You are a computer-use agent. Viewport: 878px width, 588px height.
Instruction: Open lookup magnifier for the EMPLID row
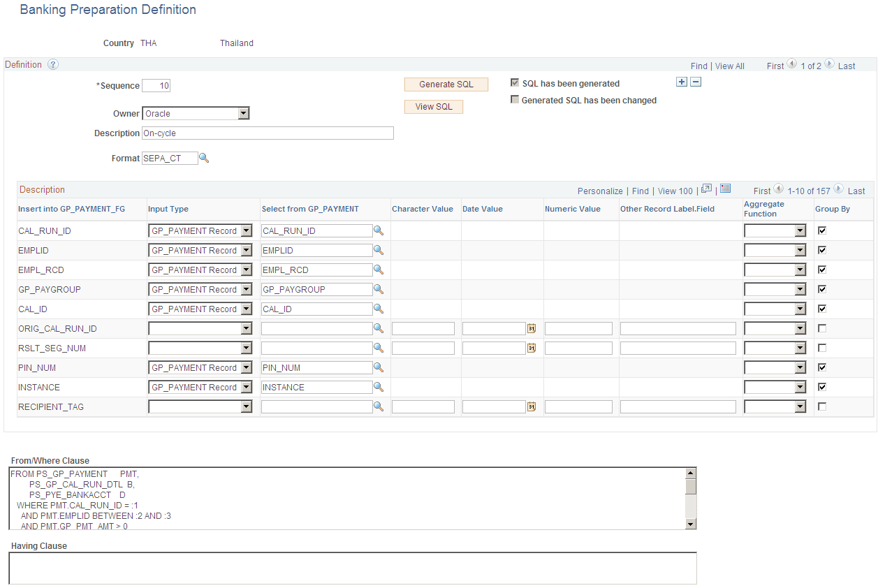click(x=379, y=250)
